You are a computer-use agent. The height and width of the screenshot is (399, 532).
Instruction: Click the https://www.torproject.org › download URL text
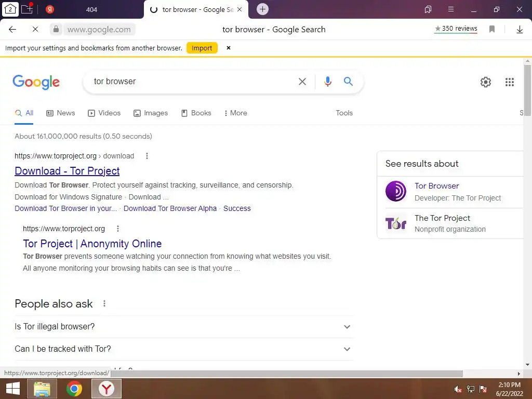[x=74, y=156]
